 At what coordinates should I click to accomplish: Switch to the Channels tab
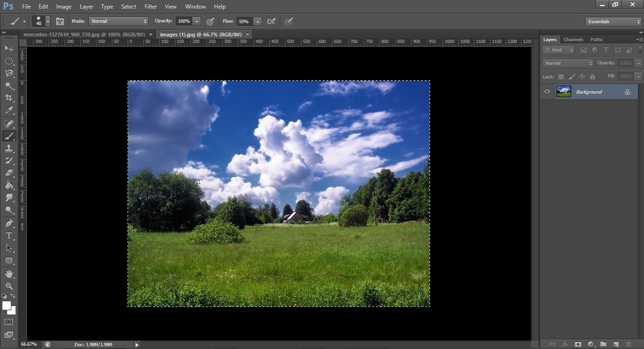tap(573, 39)
